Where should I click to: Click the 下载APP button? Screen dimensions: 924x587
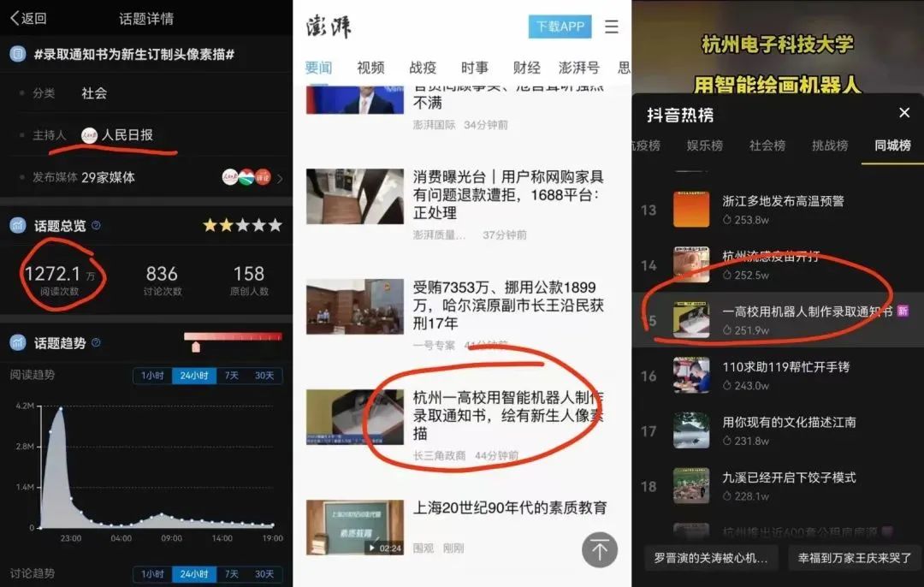pyautogui.click(x=560, y=27)
